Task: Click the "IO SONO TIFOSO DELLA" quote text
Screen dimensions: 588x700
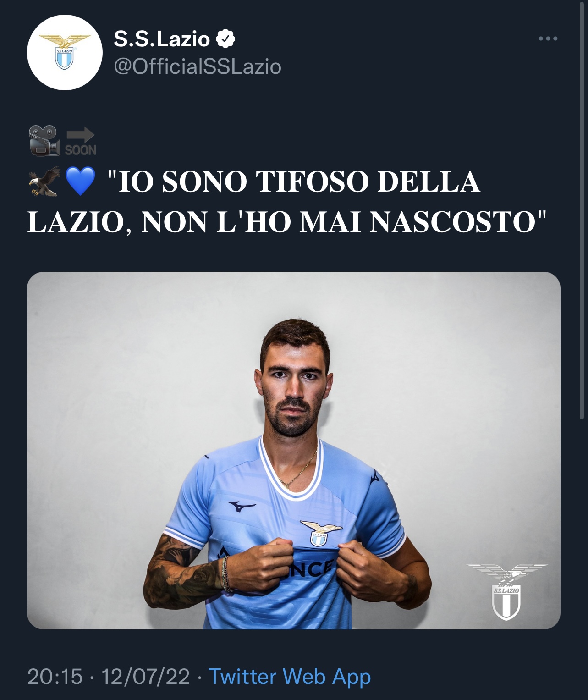Action: [x=293, y=182]
